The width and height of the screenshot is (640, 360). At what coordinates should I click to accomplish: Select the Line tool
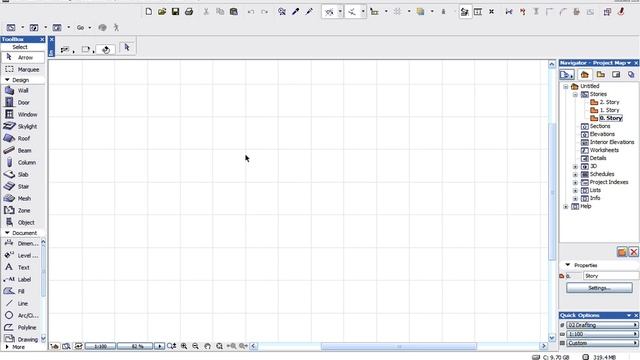coord(20,304)
